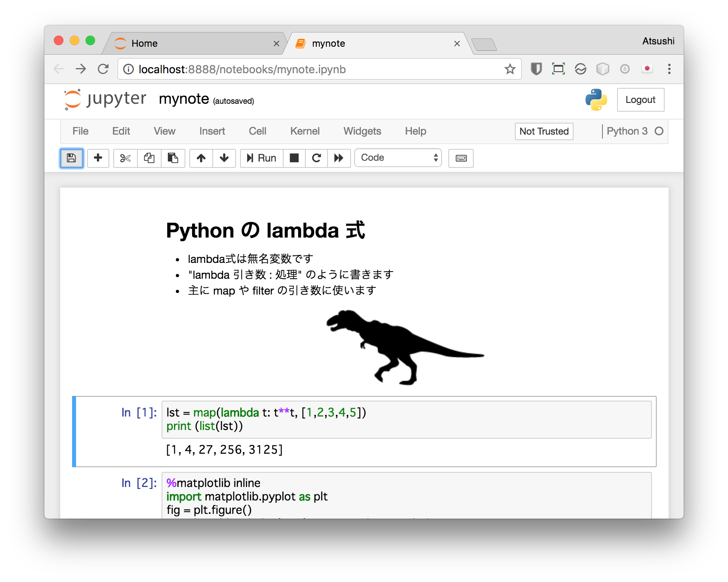Click the save and checkpoint icon

point(71,158)
